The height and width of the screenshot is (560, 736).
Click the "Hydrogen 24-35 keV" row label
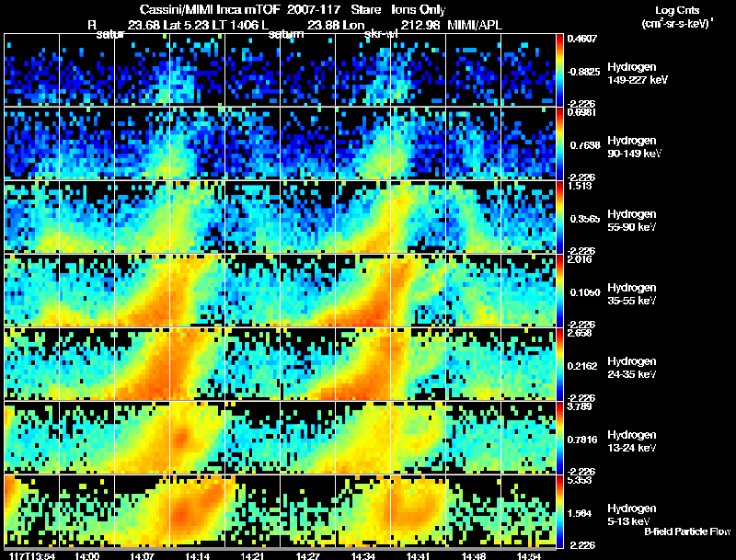632,368
